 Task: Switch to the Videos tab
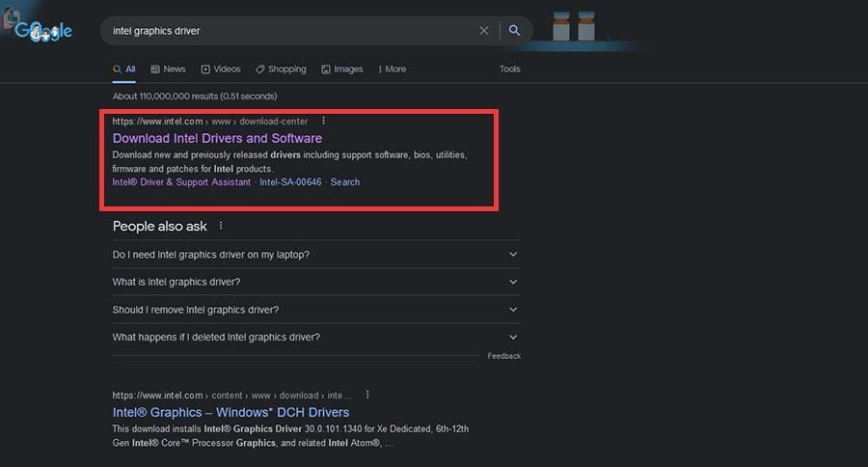point(221,69)
